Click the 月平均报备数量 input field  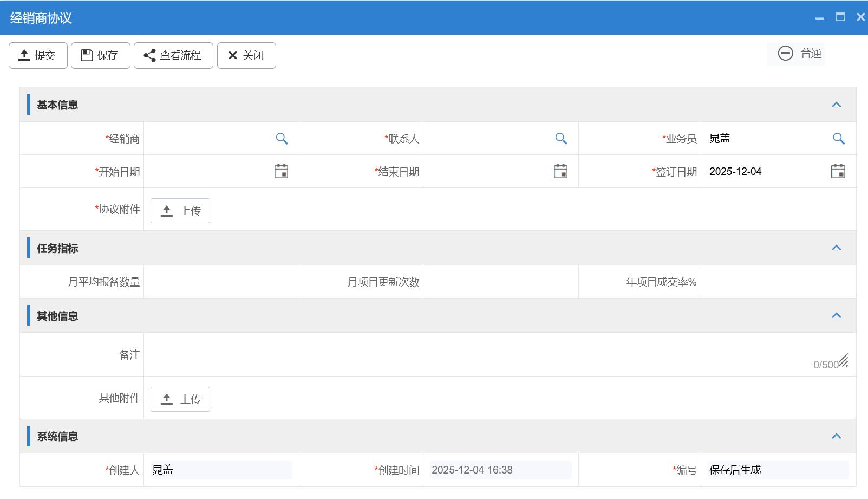coord(221,282)
